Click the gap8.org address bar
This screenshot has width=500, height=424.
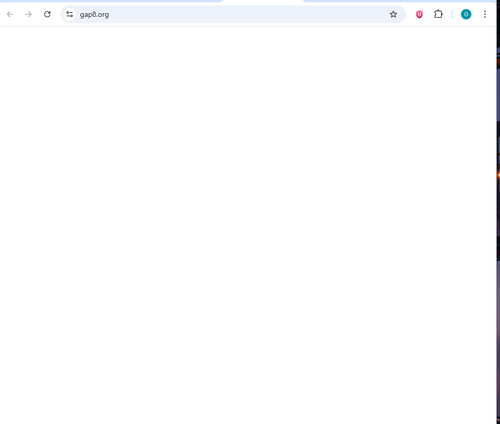233,14
